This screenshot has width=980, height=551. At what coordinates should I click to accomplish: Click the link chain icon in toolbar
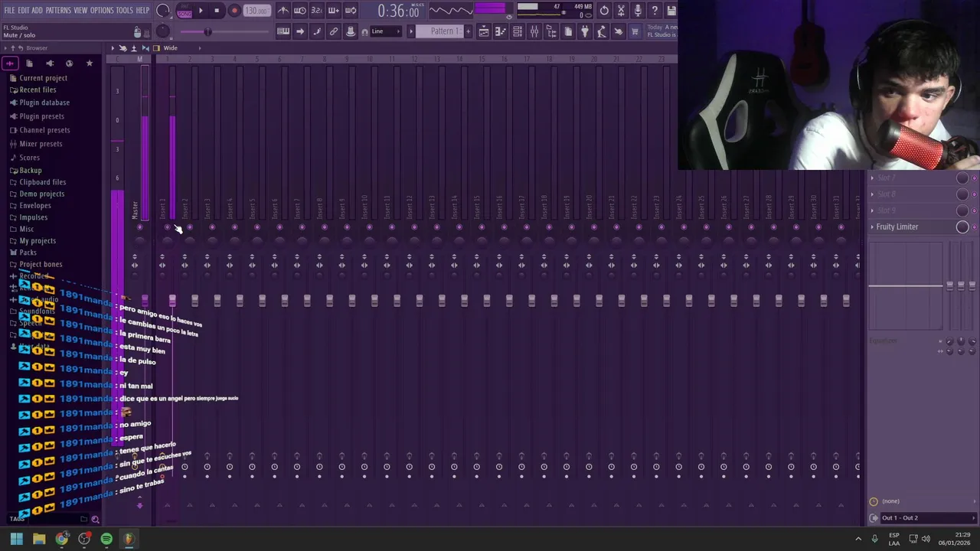[x=334, y=31]
